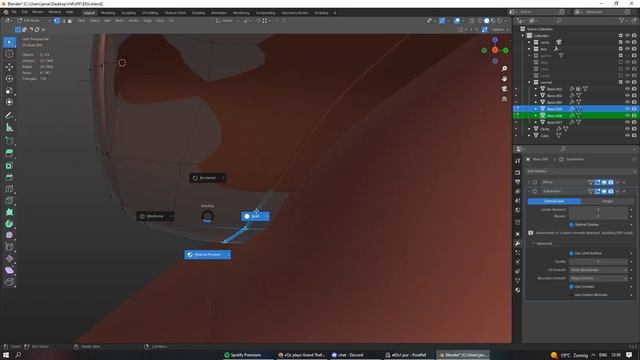Disable render for Base.007 via camera icon
This screenshot has width=640, height=360.
[x=634, y=122]
